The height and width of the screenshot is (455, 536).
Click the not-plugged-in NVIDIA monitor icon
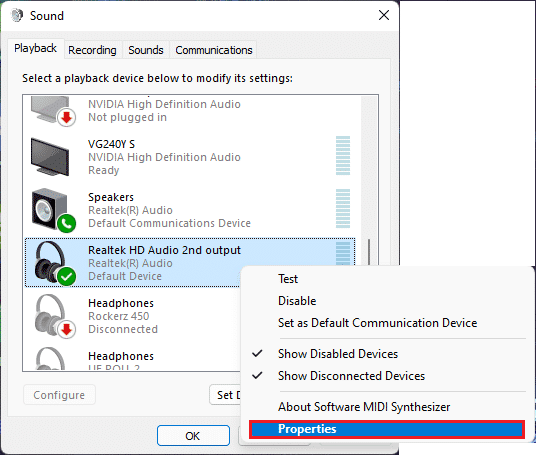coord(53,111)
